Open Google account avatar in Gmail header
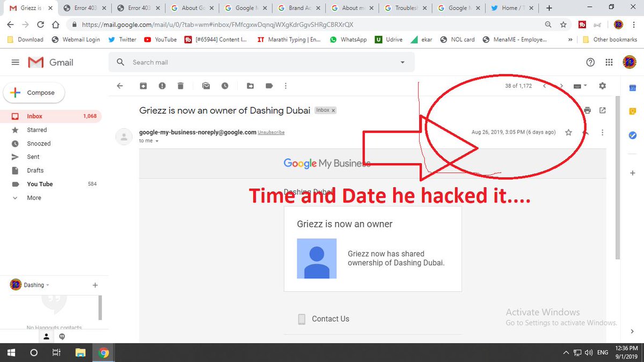The width and height of the screenshot is (644, 362). tap(629, 62)
